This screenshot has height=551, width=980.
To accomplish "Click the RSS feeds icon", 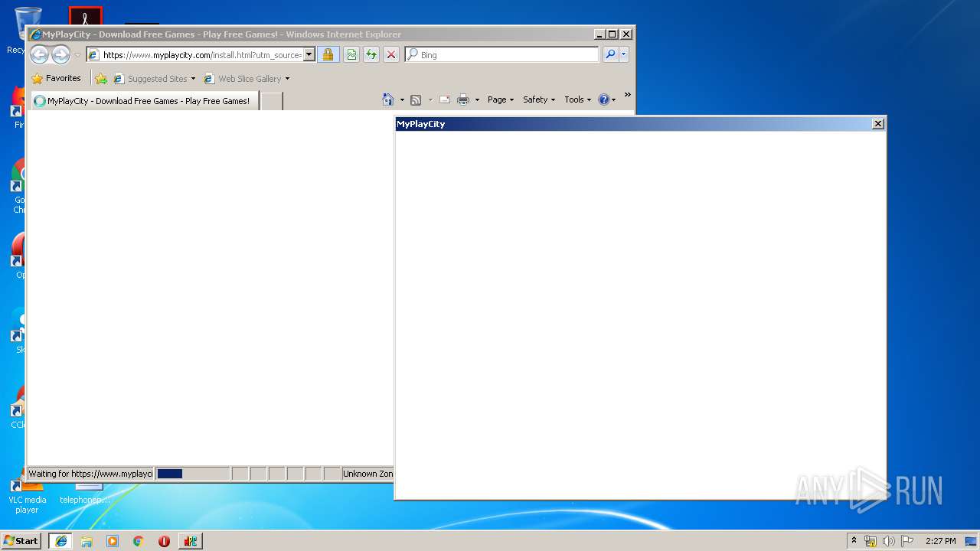I will tap(416, 99).
